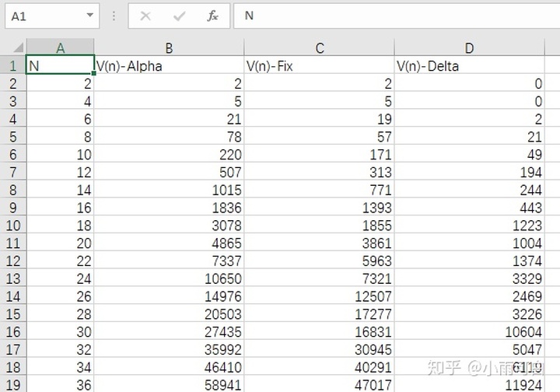Click cell with value 47017
The image size is (560, 392).
click(x=320, y=384)
